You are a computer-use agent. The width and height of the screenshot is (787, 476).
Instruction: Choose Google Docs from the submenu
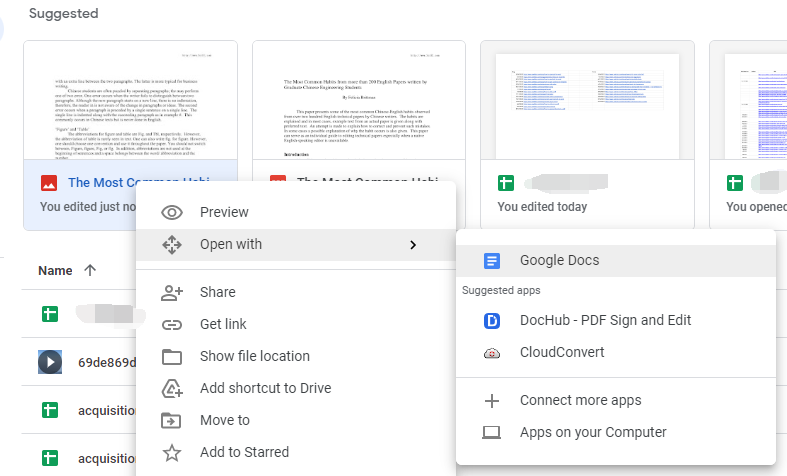(559, 261)
